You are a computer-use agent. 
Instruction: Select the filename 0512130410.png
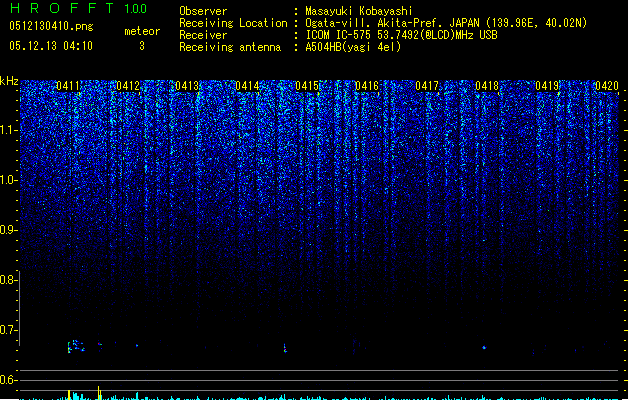51,26
